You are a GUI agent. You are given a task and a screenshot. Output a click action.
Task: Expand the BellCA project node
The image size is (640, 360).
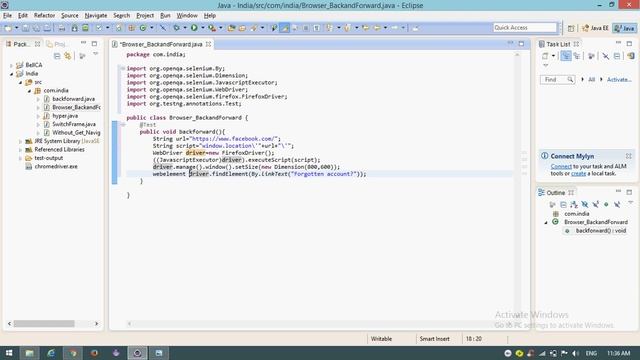click(11, 65)
